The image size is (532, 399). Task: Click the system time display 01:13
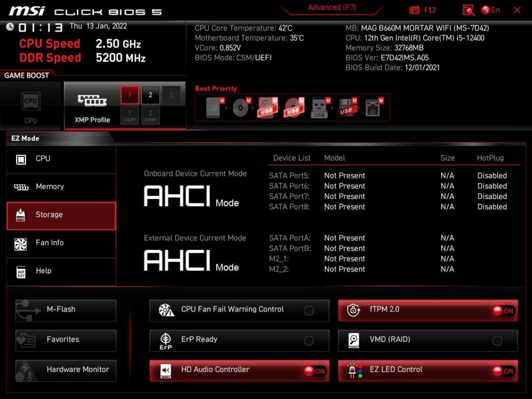click(x=40, y=27)
